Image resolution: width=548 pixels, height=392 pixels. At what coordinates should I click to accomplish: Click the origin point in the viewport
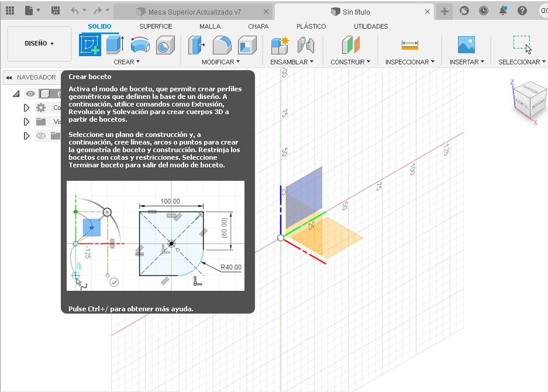pyautogui.click(x=281, y=238)
